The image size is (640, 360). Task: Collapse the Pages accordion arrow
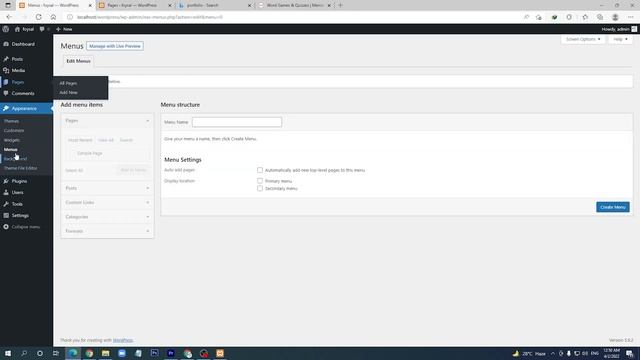coord(147,121)
